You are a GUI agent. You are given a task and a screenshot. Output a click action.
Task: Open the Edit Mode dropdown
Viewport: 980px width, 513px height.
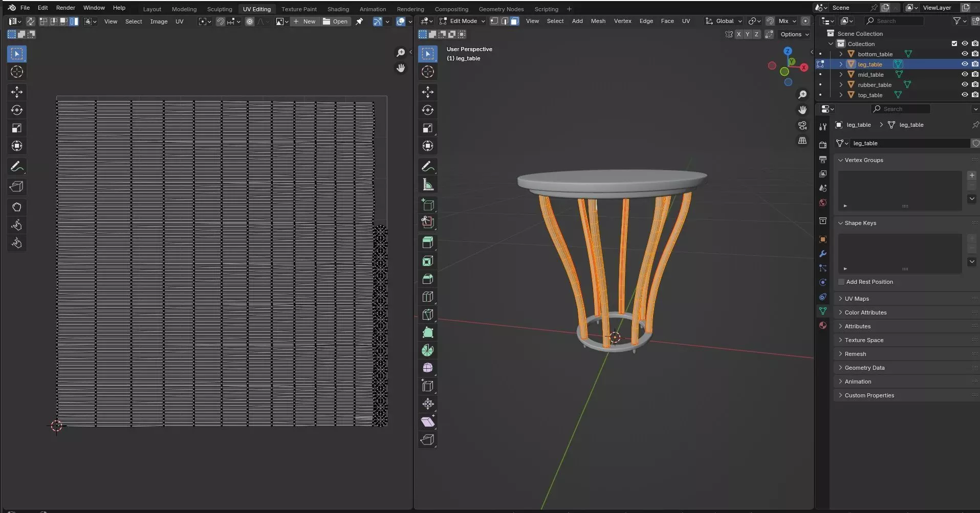click(462, 21)
